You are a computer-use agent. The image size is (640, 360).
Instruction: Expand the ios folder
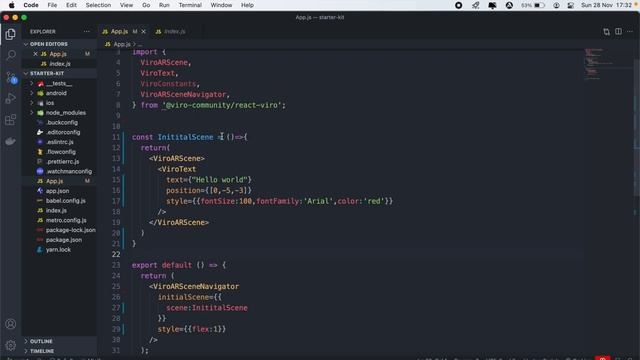pos(32,103)
